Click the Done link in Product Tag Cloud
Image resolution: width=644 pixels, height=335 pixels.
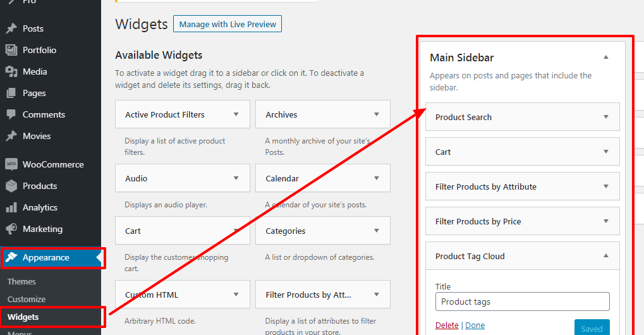[x=475, y=325]
